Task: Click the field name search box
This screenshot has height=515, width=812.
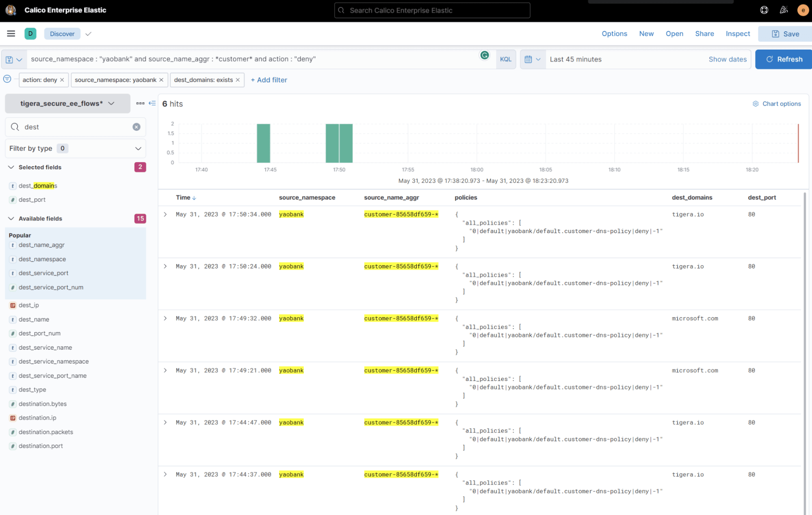Action: click(76, 127)
